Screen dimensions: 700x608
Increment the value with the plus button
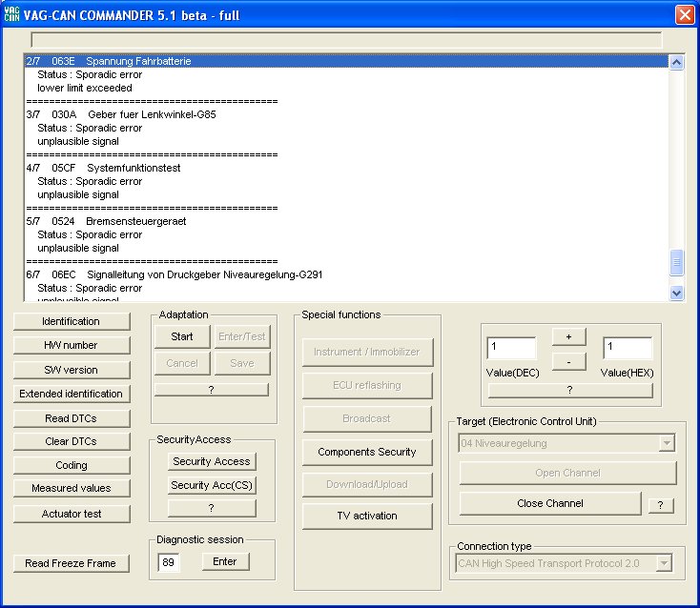tap(568, 337)
